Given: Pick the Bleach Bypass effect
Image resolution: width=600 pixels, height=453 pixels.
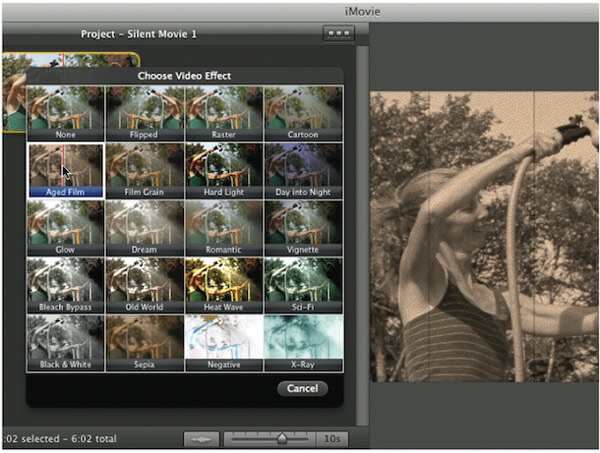Looking at the screenshot, I should coord(65,286).
